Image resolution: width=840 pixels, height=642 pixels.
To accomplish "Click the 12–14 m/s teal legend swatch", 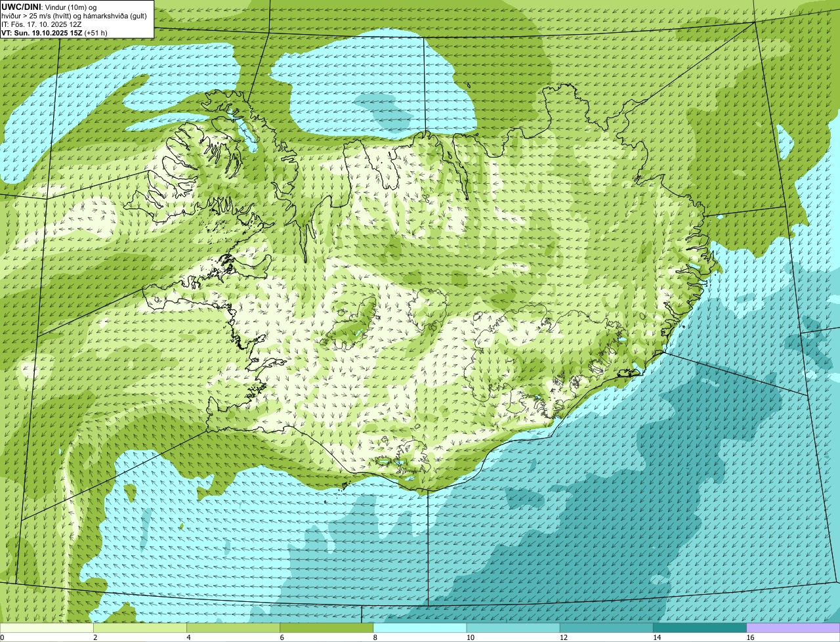I will tap(606, 628).
